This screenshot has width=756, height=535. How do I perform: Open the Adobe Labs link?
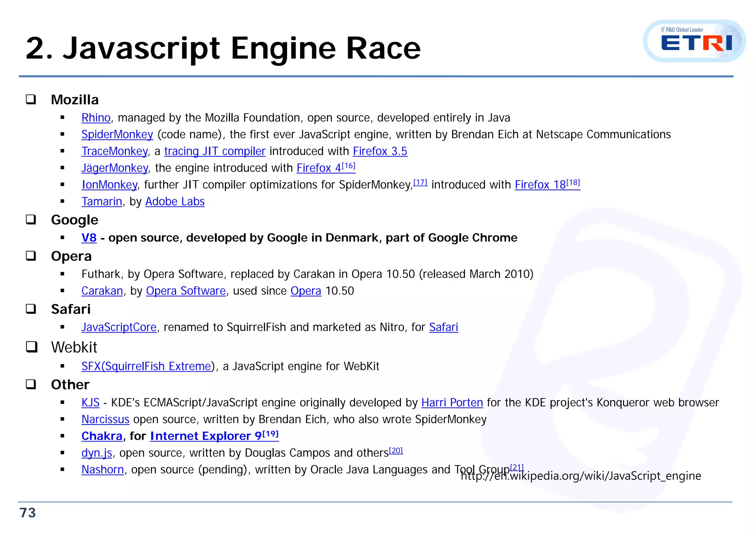tap(175, 201)
